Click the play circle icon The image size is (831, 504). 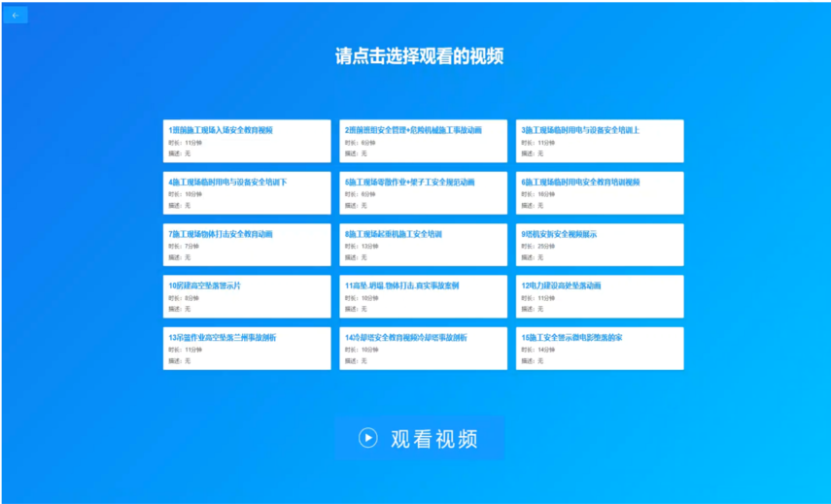click(x=367, y=438)
